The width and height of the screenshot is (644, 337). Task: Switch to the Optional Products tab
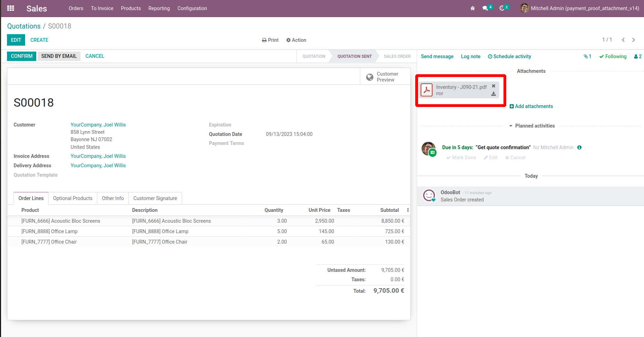click(73, 198)
